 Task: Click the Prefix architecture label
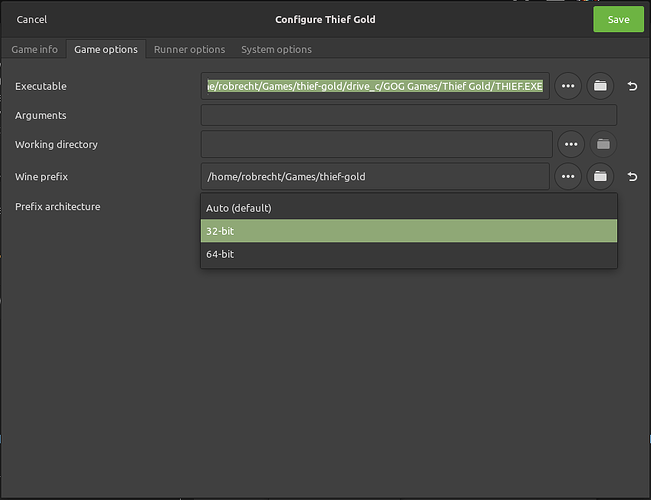coord(58,206)
